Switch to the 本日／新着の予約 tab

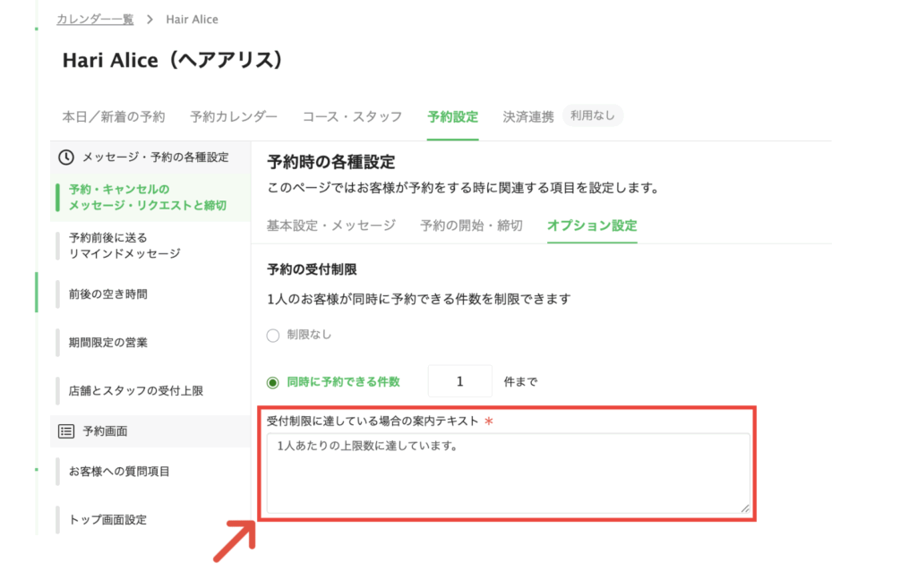click(113, 116)
